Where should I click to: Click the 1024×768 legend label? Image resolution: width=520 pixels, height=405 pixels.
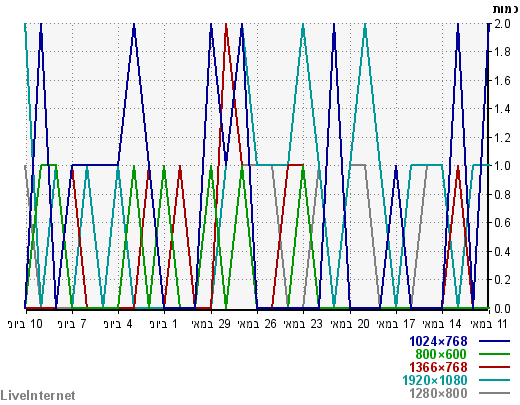438,341
